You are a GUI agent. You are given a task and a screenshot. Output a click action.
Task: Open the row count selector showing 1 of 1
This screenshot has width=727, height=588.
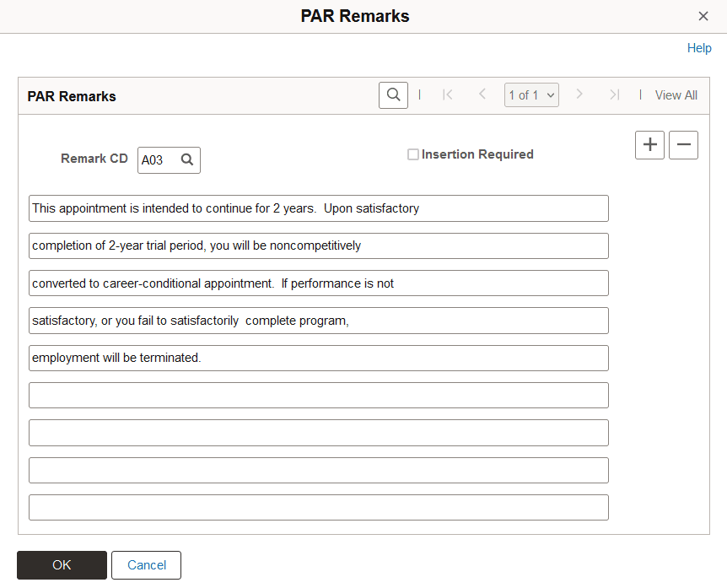click(x=531, y=94)
